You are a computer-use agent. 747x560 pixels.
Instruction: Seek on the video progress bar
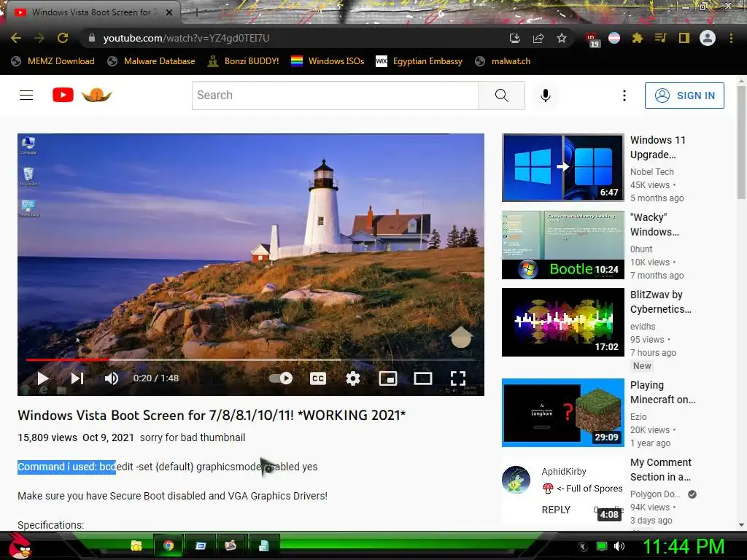[250, 360]
